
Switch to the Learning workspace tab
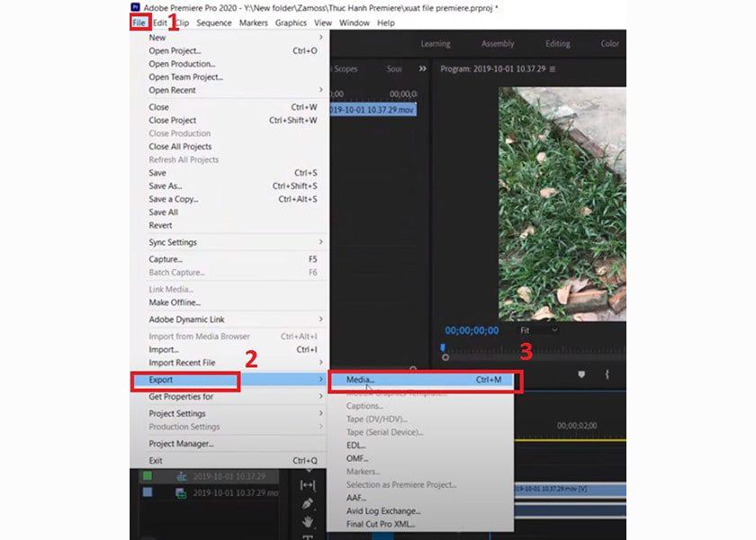click(436, 43)
